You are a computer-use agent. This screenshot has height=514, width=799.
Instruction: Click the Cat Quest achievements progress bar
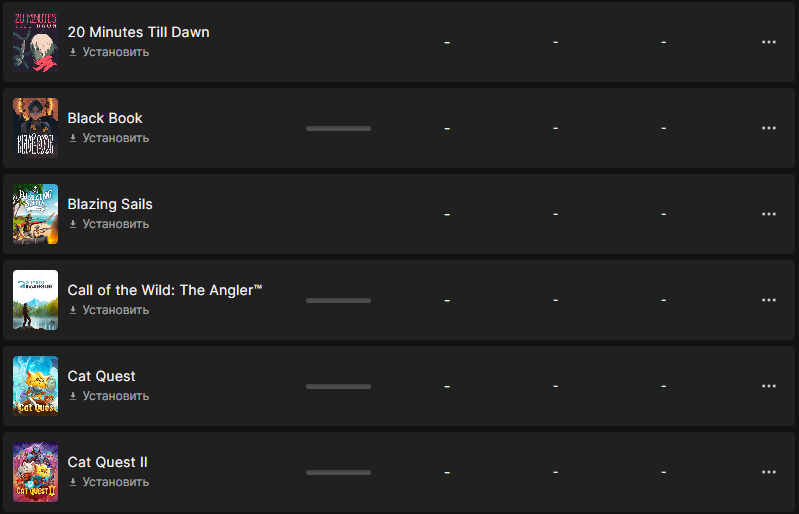pos(338,387)
